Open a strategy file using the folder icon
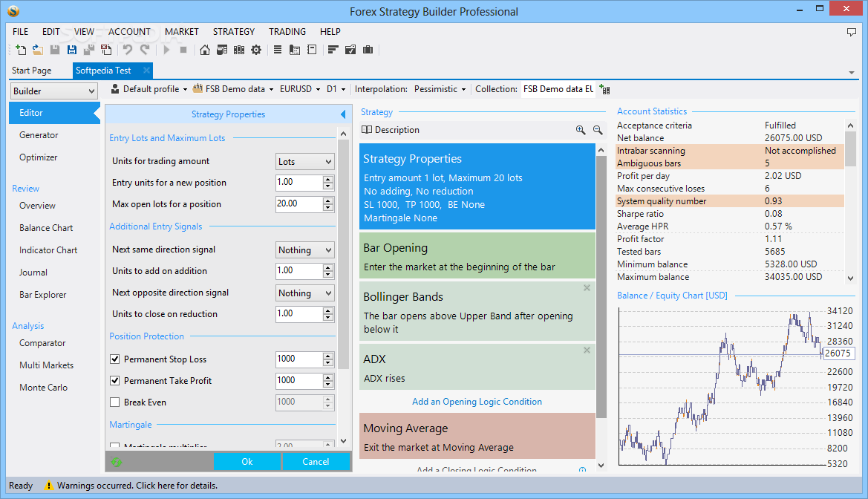 (x=38, y=50)
